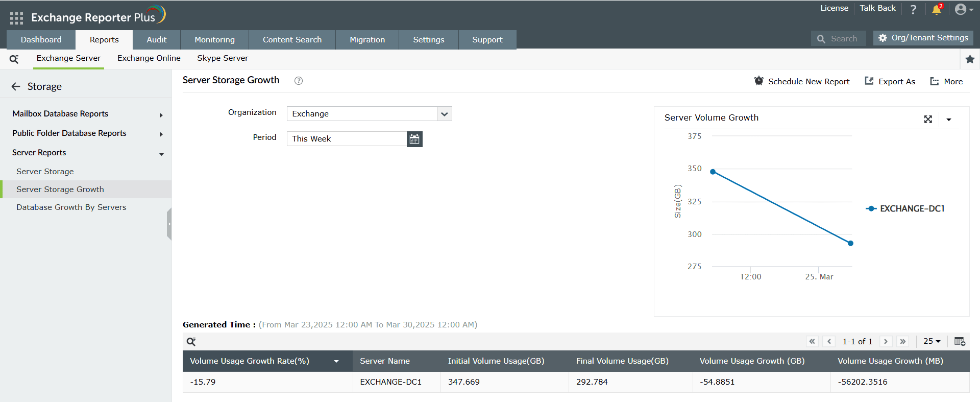Go to last page of results
This screenshot has height=402, width=980.
click(x=903, y=341)
